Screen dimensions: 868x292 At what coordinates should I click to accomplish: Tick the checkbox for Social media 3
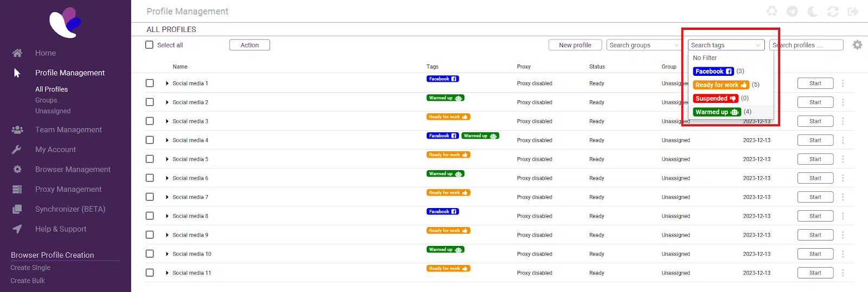coord(150,121)
